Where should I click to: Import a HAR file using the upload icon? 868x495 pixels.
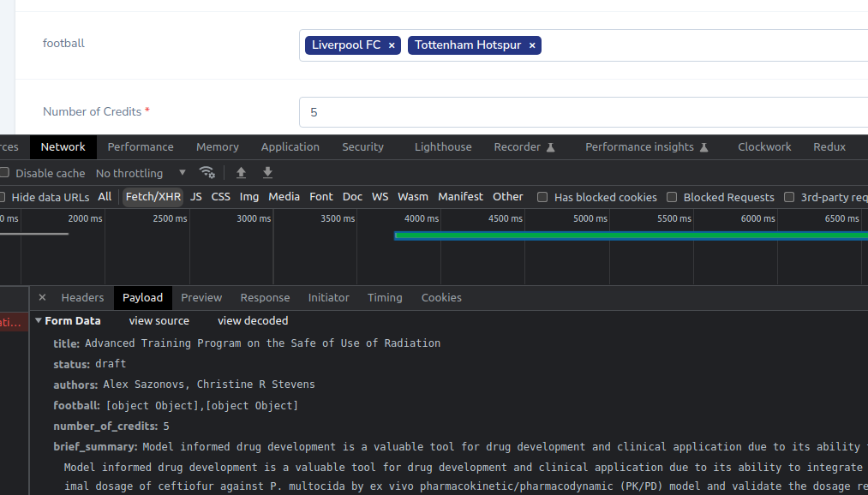[x=241, y=172]
